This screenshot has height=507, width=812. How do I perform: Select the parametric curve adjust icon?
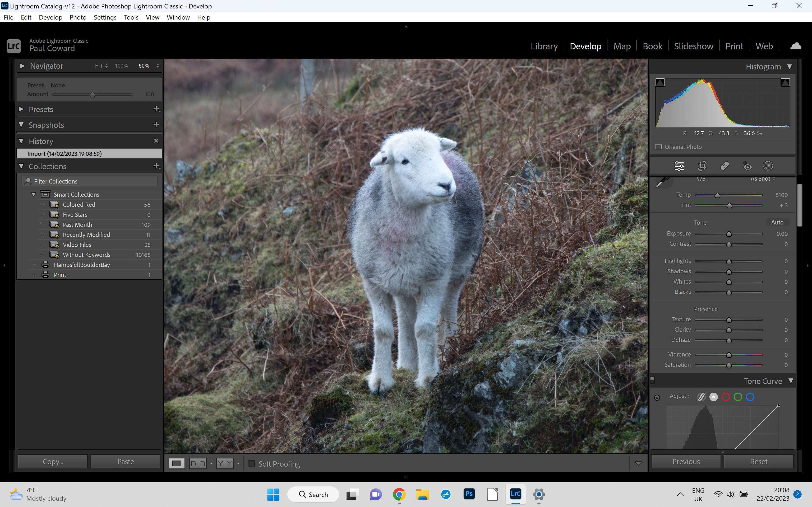coord(701,397)
